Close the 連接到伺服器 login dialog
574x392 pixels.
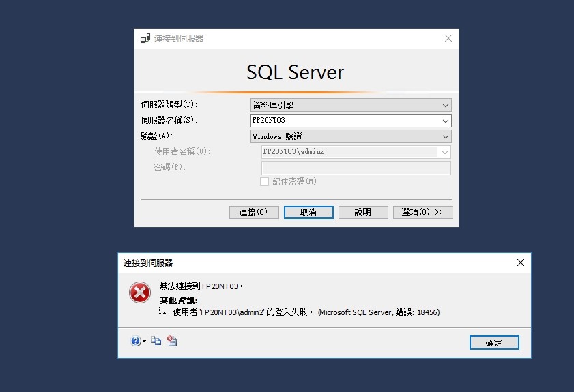[x=448, y=38]
